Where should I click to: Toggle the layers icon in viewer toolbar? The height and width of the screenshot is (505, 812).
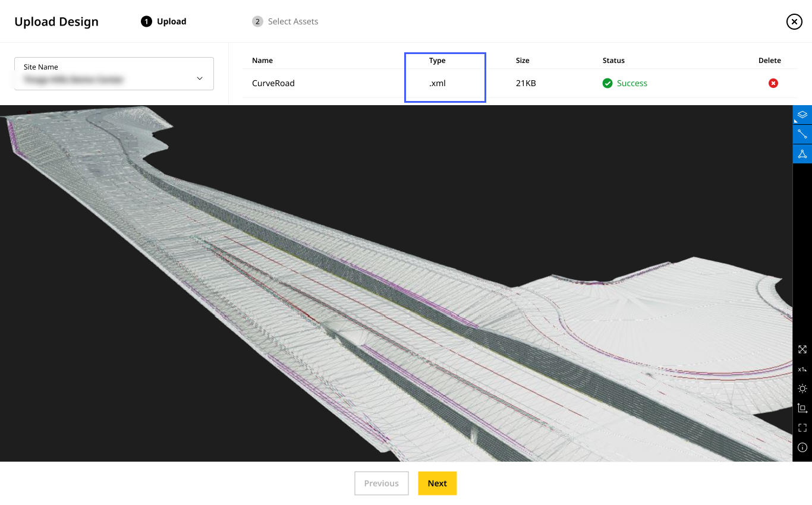pyautogui.click(x=802, y=115)
